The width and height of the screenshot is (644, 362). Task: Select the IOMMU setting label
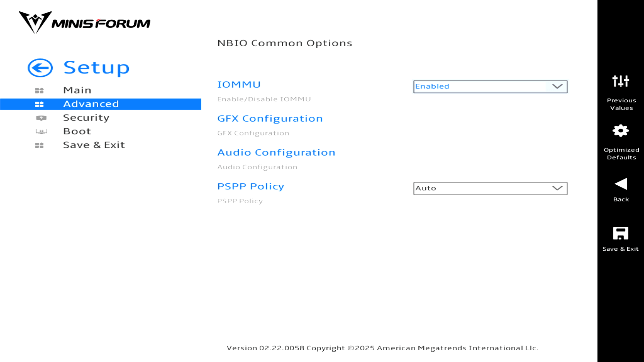(x=239, y=84)
